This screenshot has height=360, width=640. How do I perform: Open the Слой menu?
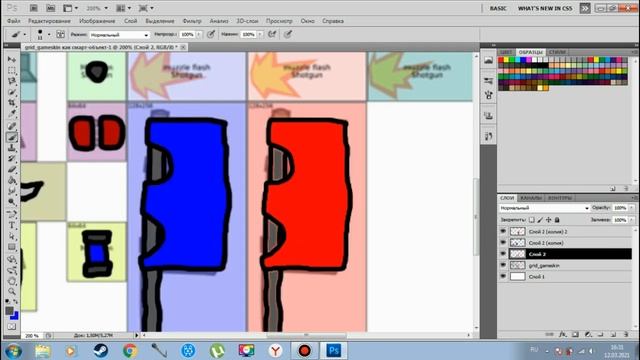point(131,21)
